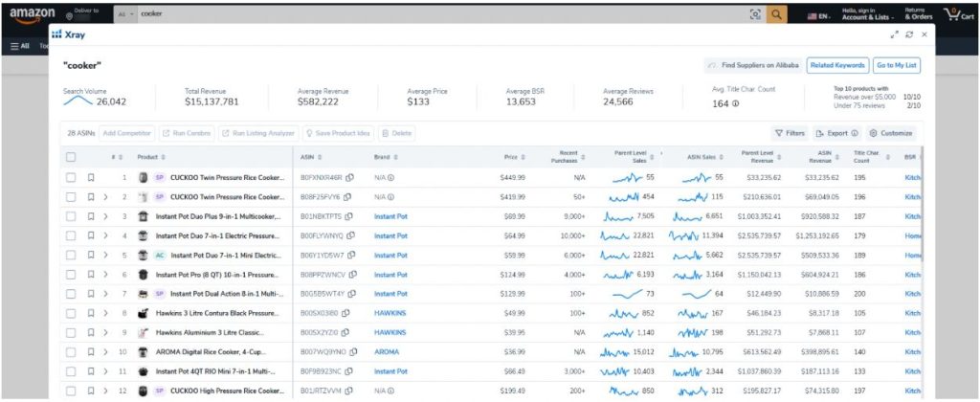The image size is (980, 402).
Task: Sort by the Price column header
Action: tap(514, 157)
